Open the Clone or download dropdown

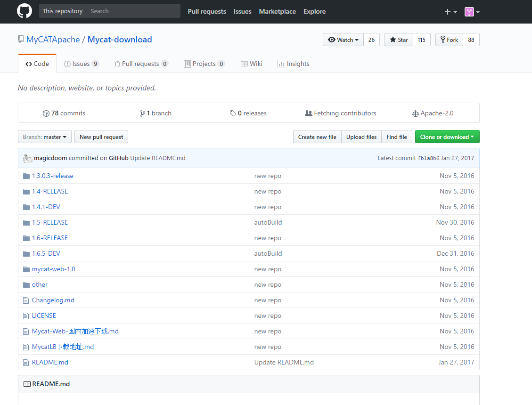click(x=447, y=137)
